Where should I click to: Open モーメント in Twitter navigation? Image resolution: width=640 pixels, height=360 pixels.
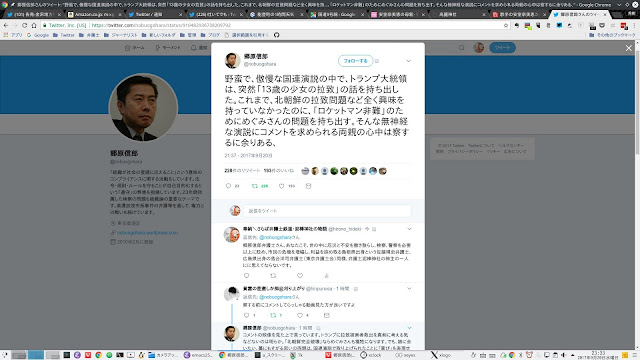coord(168,48)
